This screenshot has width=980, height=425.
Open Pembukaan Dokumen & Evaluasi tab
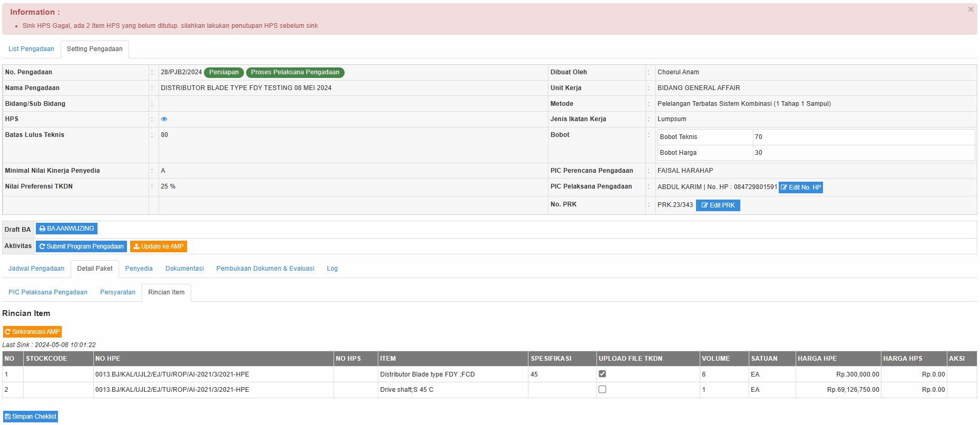coord(265,269)
